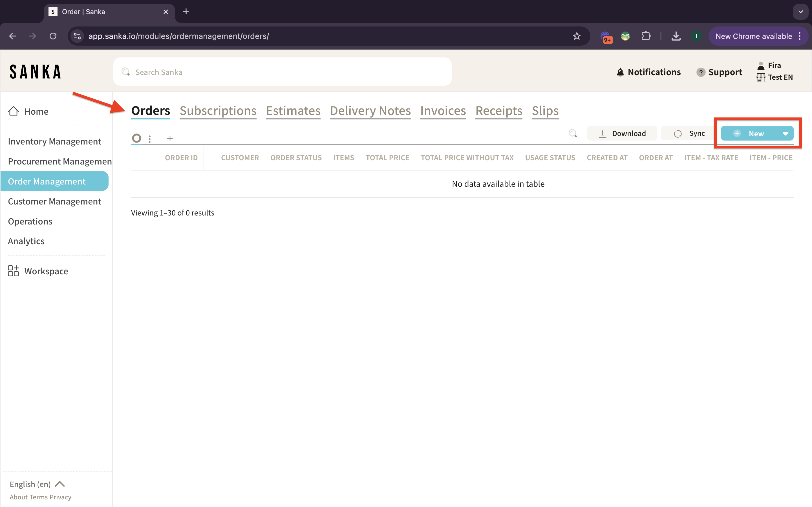
Task: Click the table search magnifier icon
Action: (573, 134)
